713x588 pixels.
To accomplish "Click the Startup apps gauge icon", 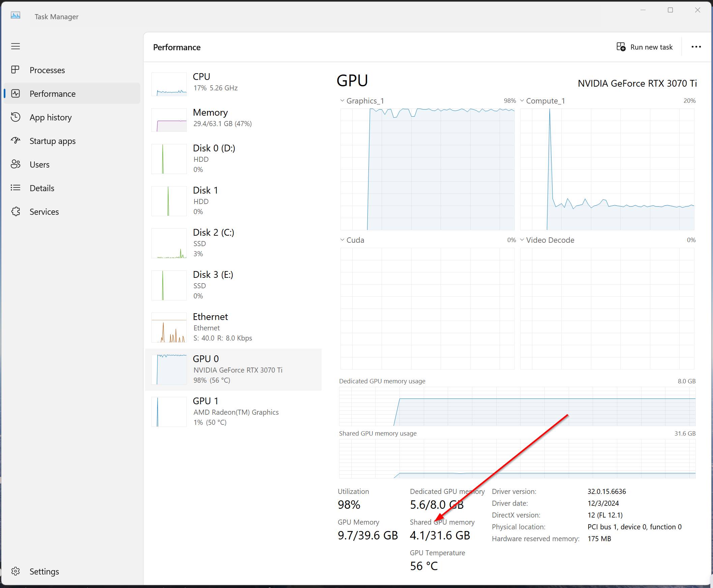I will [x=16, y=141].
